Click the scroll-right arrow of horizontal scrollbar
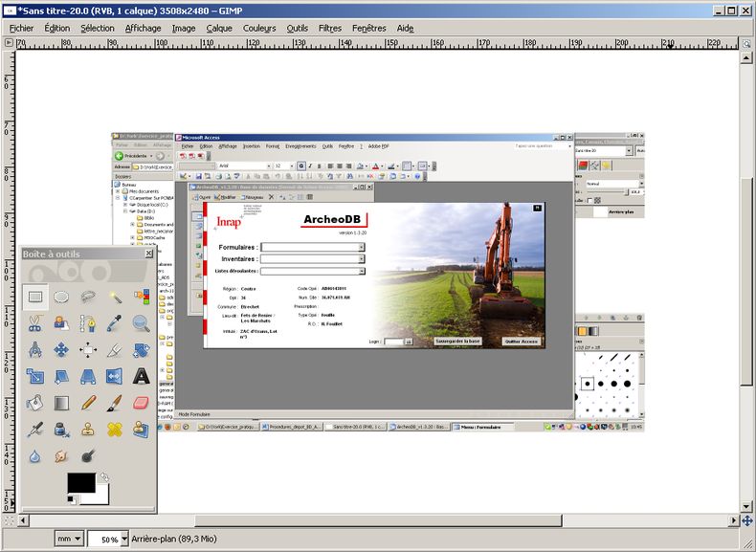The image size is (756, 552). tap(734, 520)
